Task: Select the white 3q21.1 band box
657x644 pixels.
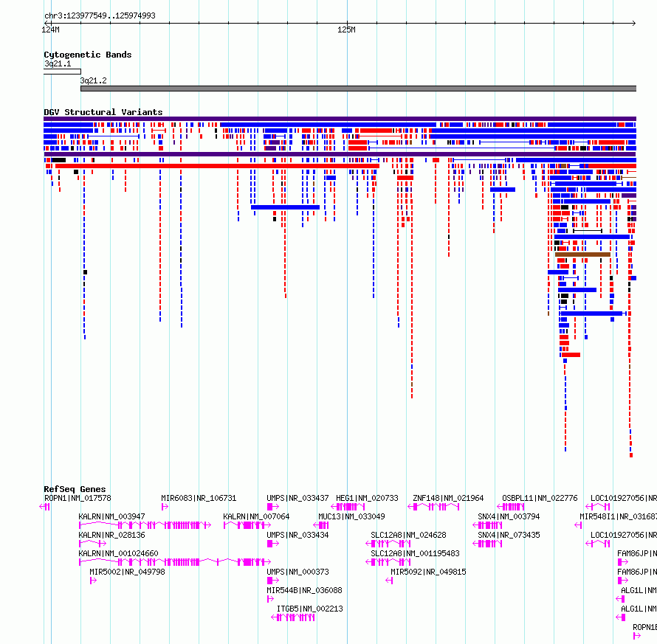Action: click(x=62, y=72)
